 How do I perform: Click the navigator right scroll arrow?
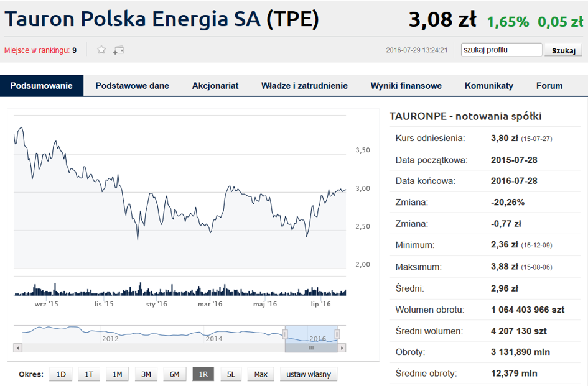click(x=342, y=348)
